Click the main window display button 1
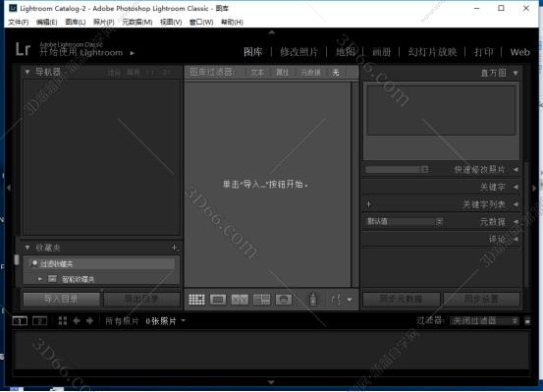Screen dimensions: 543x392 coord(20,321)
